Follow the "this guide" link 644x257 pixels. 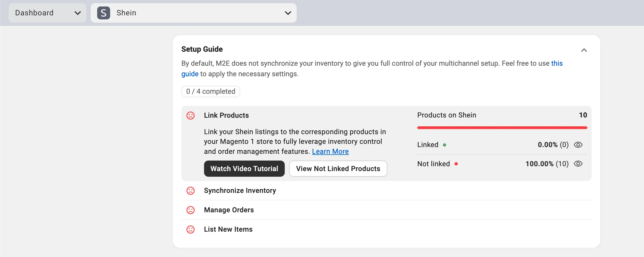click(557, 64)
